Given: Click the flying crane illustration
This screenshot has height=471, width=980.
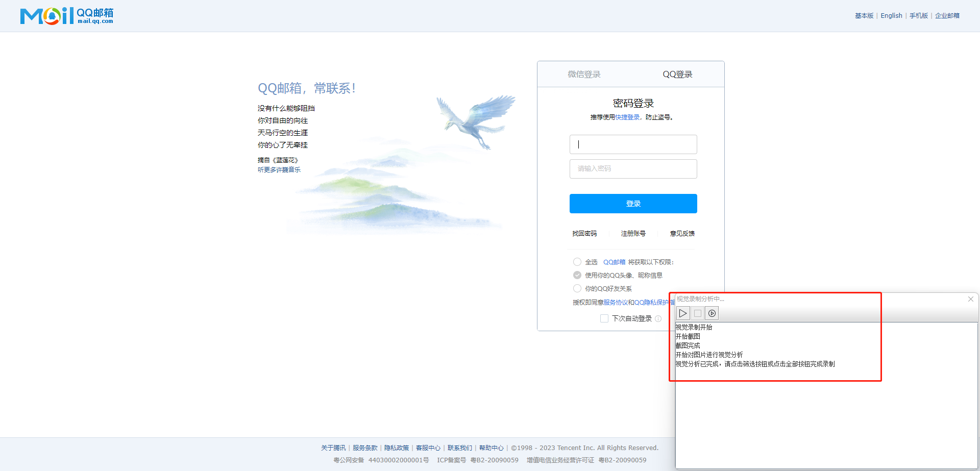Looking at the screenshot, I should 476,121.
